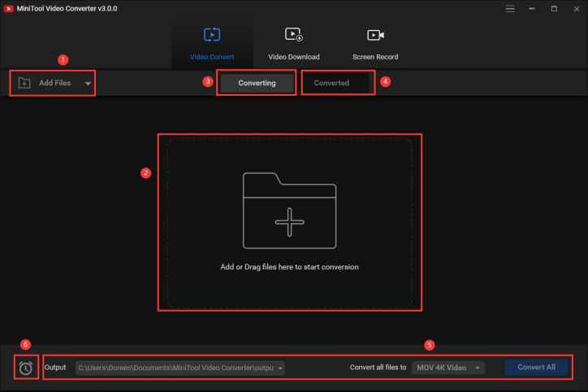The image size is (588, 392).
Task: Maximize the Video Converter window
Action: (x=554, y=9)
